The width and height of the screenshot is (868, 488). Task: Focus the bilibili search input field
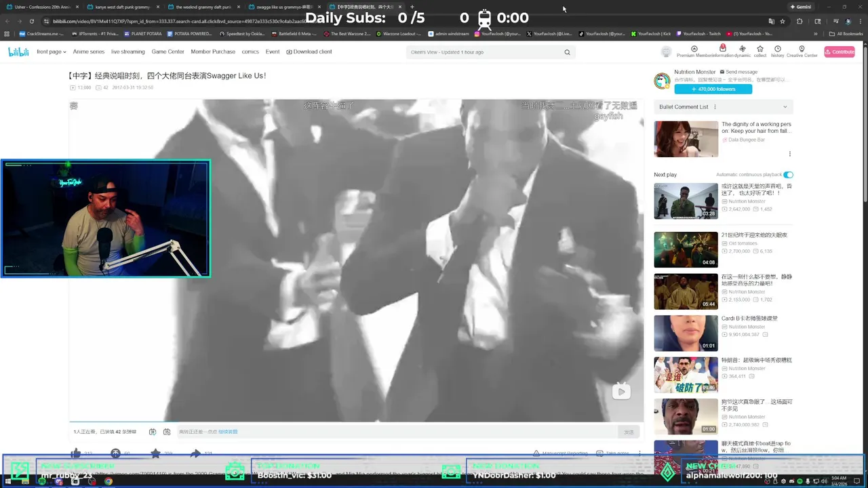point(485,52)
